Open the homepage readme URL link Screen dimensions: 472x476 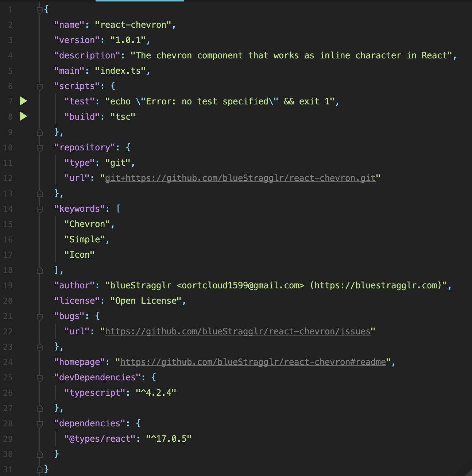[x=253, y=362]
